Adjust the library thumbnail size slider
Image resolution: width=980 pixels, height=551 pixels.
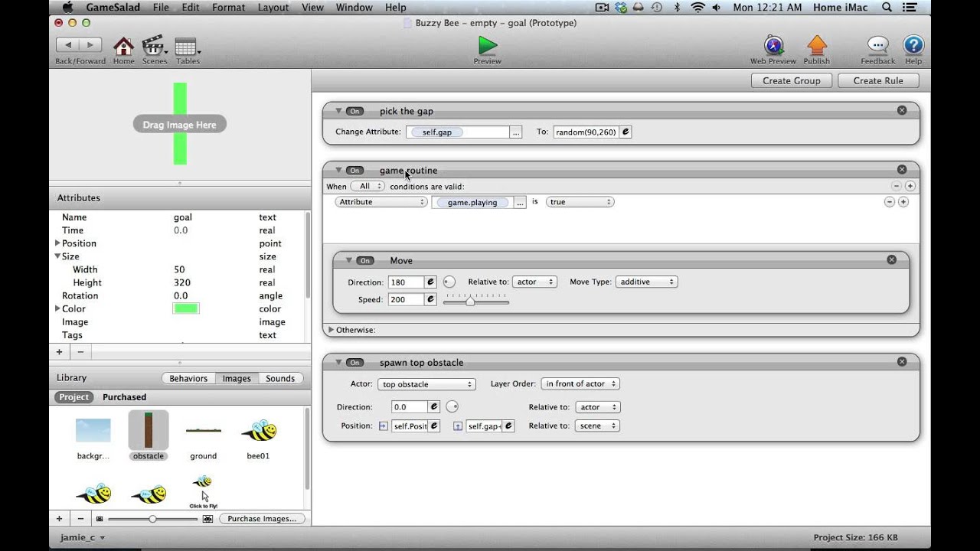152,519
